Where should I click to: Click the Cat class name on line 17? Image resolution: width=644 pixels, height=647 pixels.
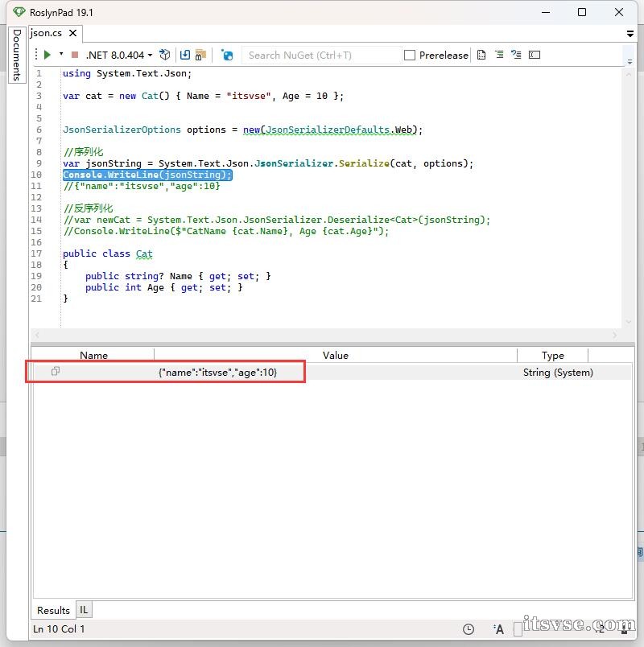pos(144,253)
